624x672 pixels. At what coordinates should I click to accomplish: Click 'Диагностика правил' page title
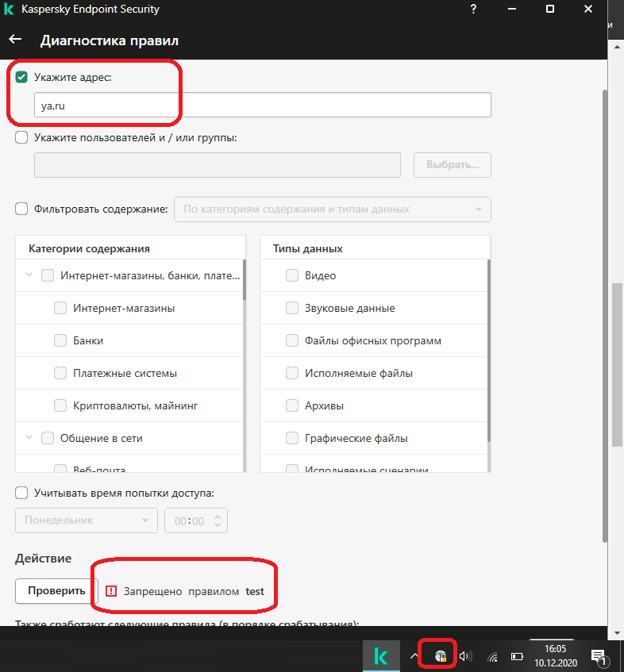[110, 40]
